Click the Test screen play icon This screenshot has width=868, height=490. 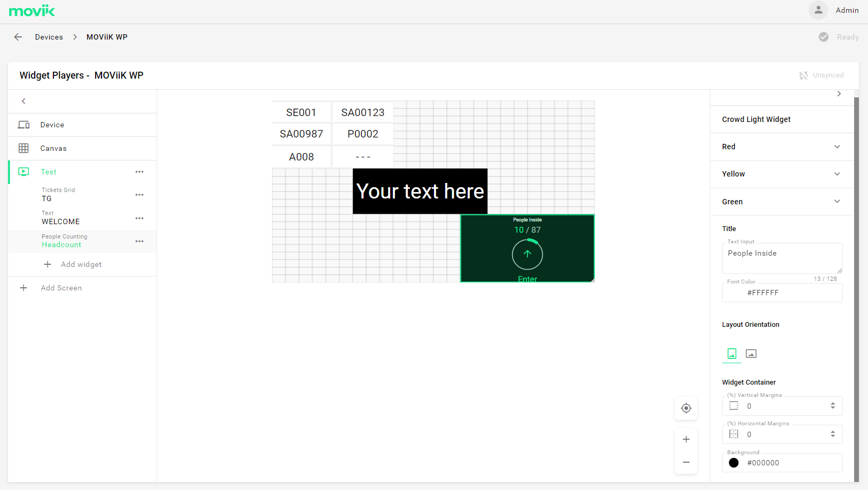pos(24,172)
